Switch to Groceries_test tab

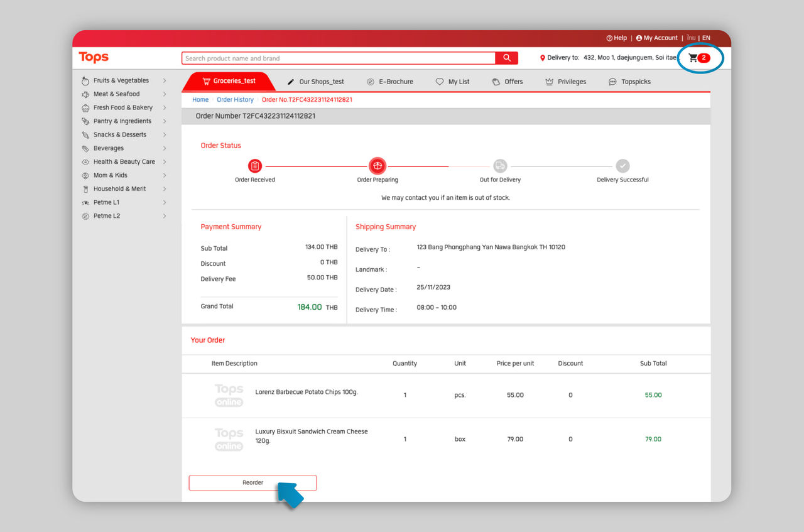point(229,82)
